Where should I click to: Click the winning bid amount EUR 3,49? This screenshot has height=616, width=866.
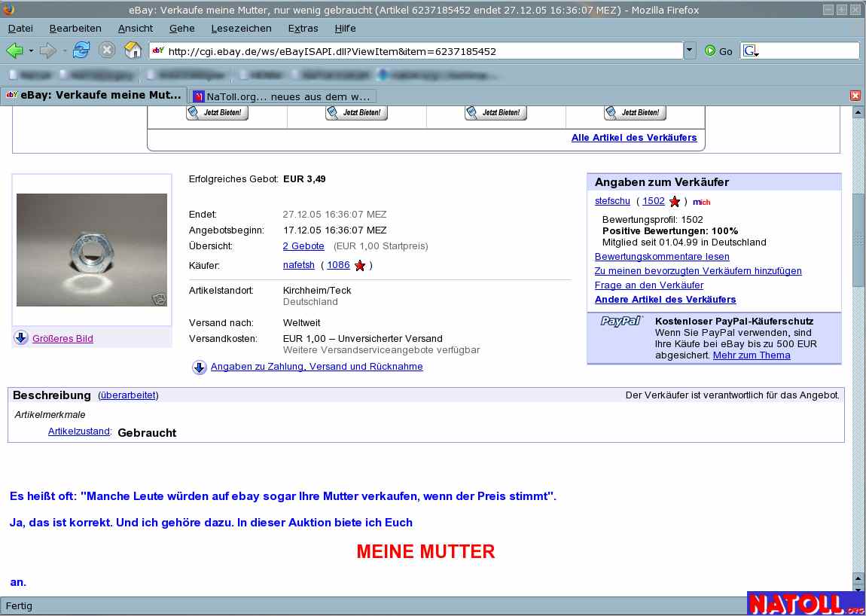coord(304,179)
